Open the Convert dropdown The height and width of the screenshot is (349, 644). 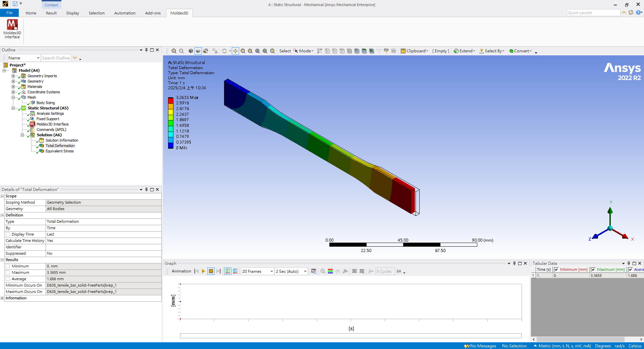coord(520,51)
